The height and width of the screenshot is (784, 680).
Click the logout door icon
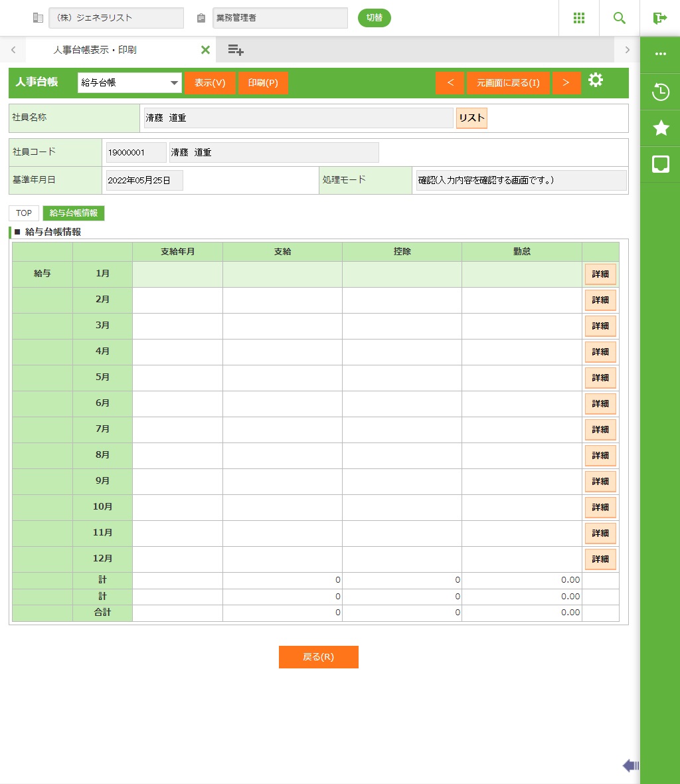click(659, 18)
